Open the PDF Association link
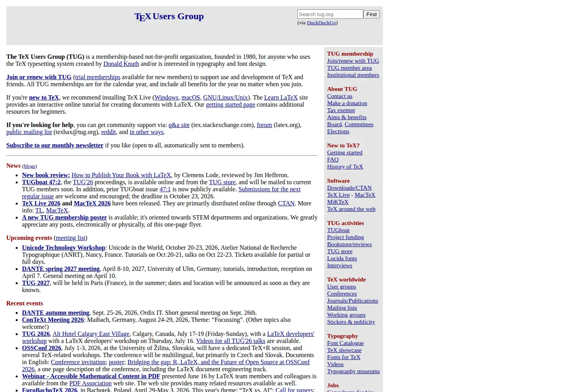The image size is (565, 392). (91, 383)
